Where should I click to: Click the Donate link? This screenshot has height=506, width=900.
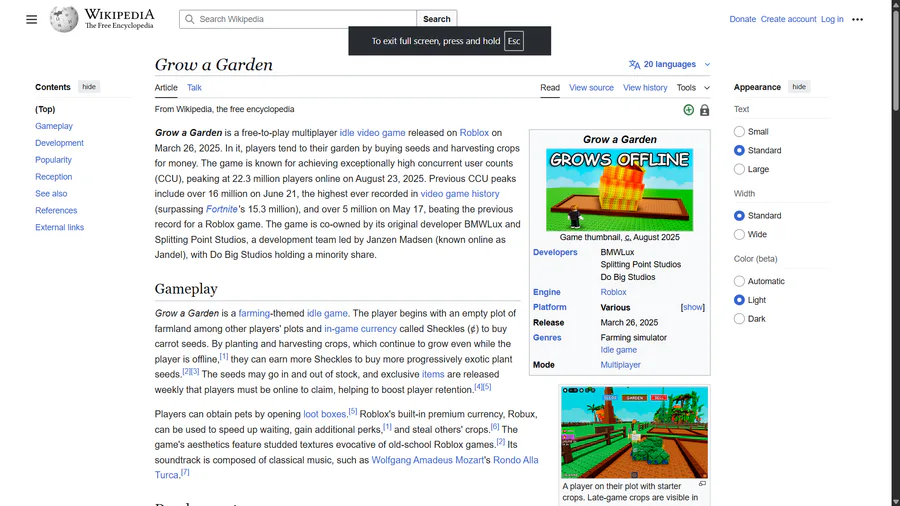[743, 19]
